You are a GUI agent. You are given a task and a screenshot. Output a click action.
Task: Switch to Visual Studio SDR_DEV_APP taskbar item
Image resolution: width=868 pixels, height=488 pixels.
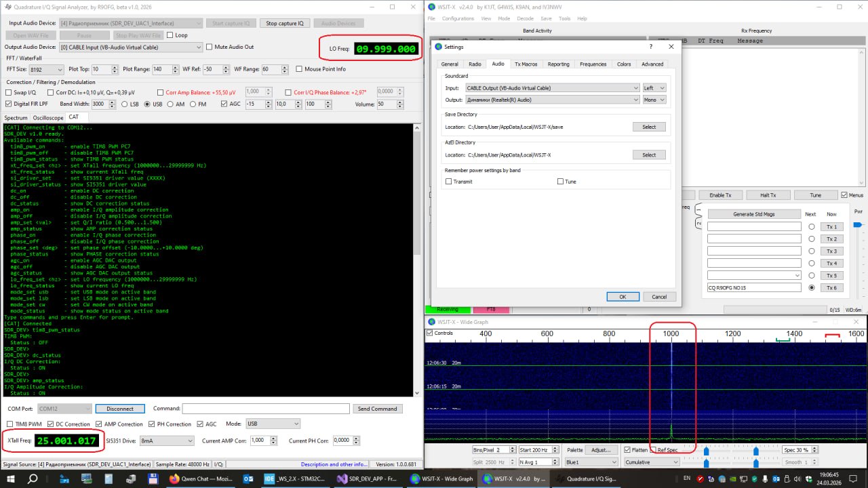(x=368, y=479)
